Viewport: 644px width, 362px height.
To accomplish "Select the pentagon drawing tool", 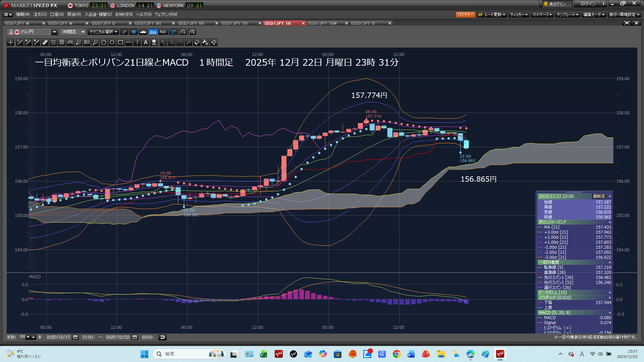I will point(104,42).
